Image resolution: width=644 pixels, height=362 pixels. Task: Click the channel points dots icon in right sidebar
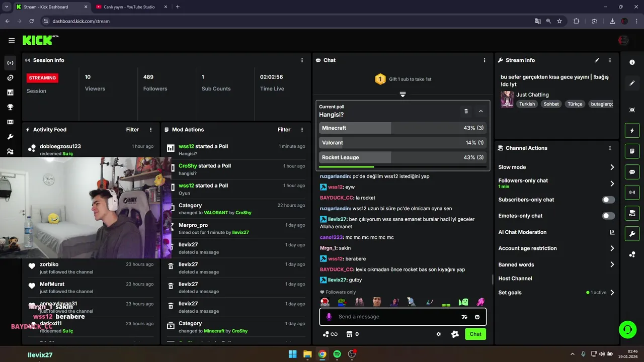632,254
